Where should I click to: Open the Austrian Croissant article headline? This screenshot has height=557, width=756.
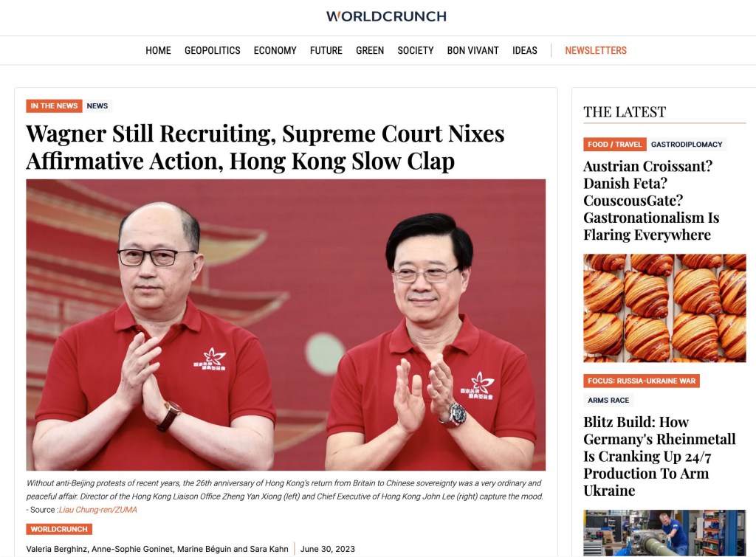pos(651,201)
